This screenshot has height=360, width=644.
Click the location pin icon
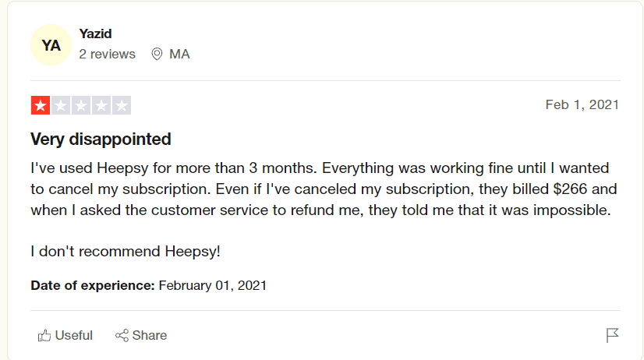157,55
